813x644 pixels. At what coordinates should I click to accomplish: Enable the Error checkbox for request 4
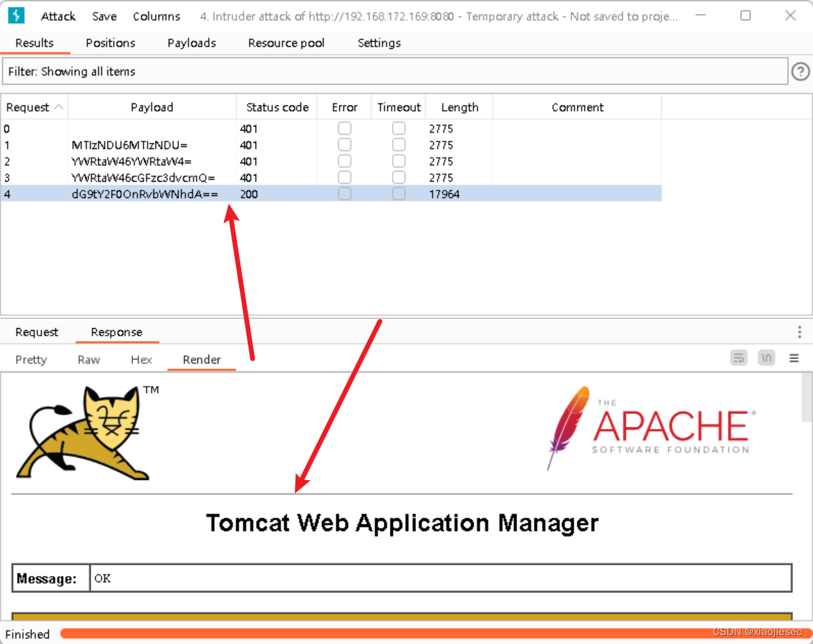point(345,193)
